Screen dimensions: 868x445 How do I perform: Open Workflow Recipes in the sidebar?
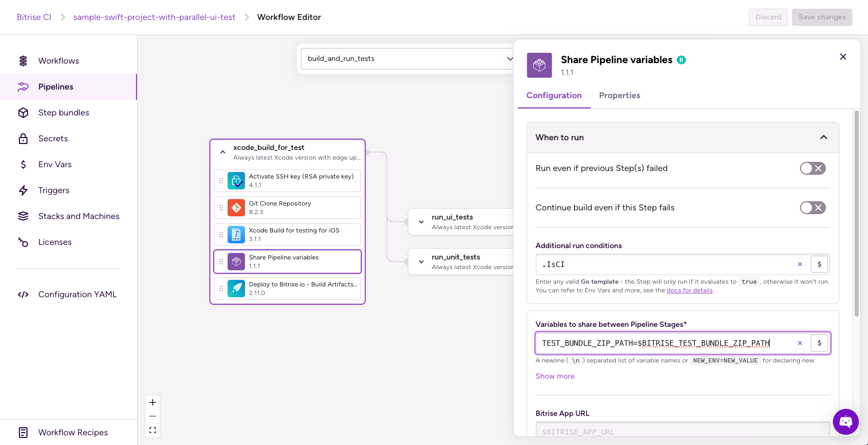(x=69, y=433)
